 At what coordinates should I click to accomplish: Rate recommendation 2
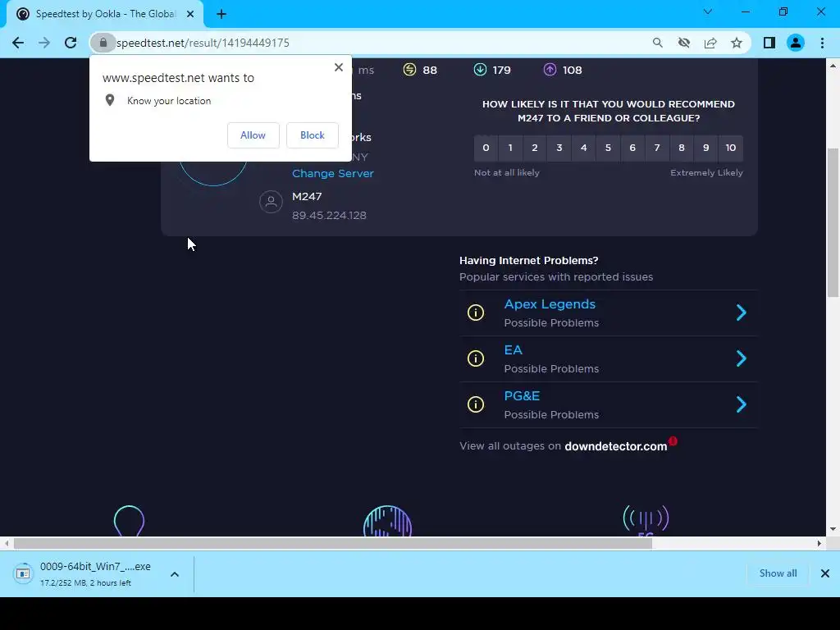(535, 148)
